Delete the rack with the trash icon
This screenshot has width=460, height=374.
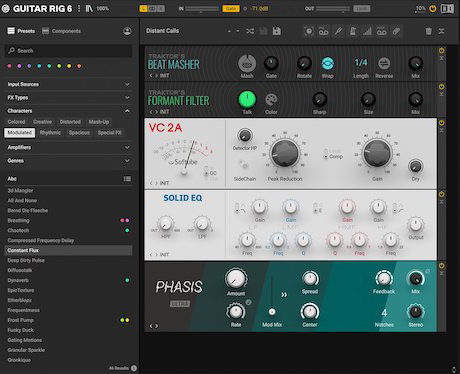pos(428,31)
